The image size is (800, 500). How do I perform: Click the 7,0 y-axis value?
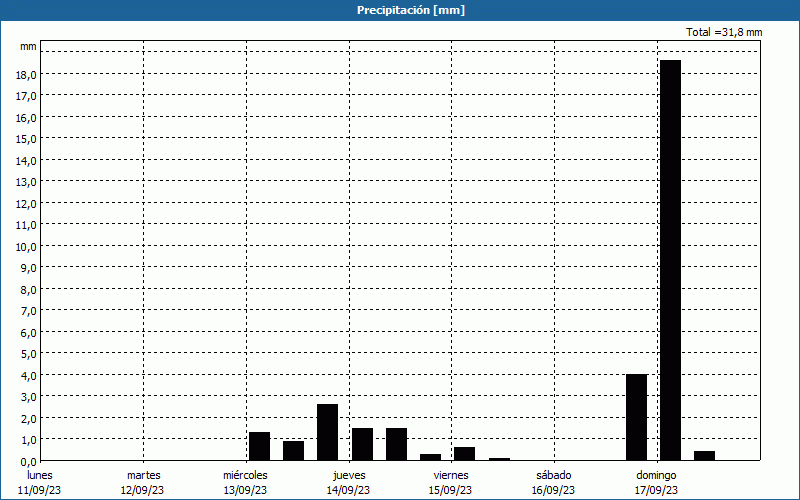tap(28, 311)
